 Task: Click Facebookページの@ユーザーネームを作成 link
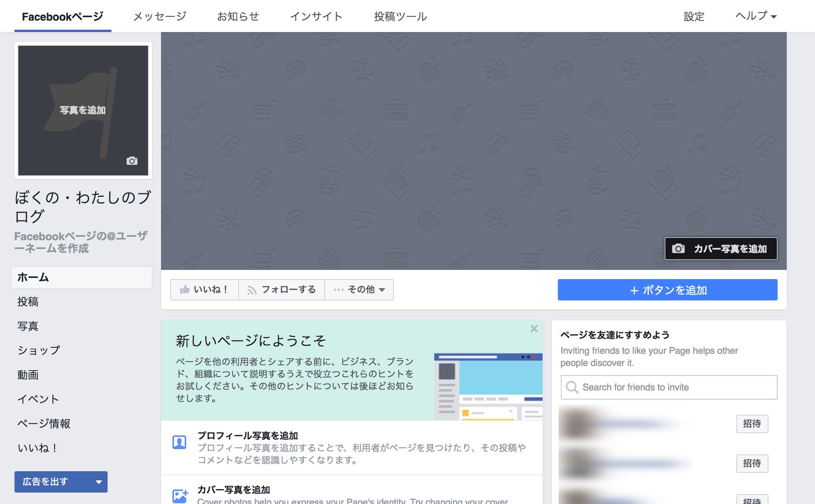click(81, 242)
